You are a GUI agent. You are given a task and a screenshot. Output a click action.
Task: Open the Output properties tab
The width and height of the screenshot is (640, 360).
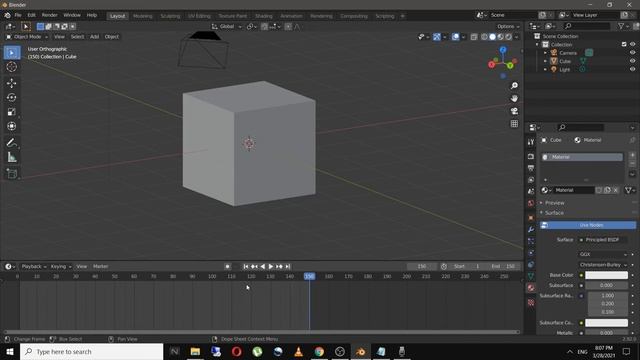(x=531, y=168)
